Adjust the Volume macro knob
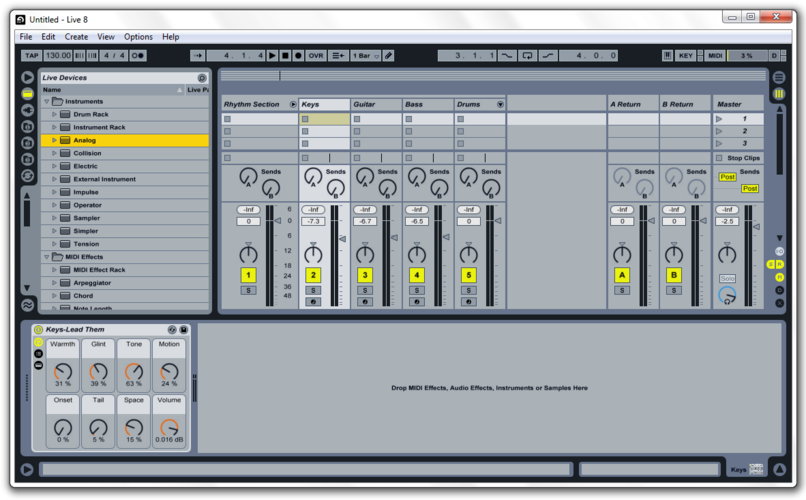Viewport: 806px width, 500px height. pos(169,427)
